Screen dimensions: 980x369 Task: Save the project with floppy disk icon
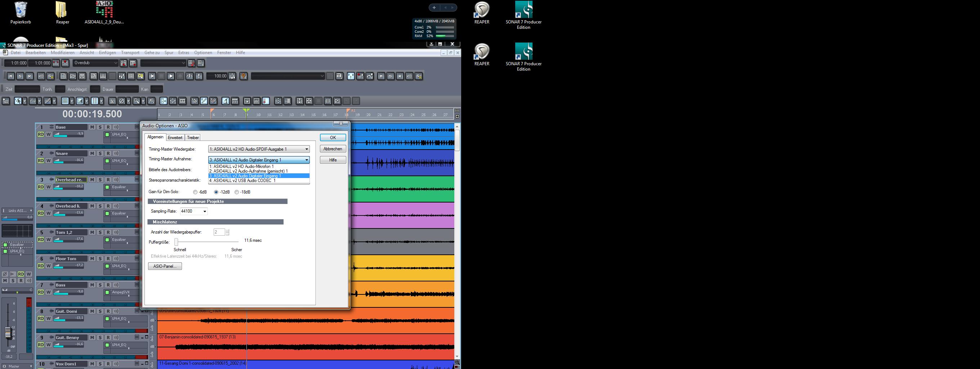click(82, 76)
